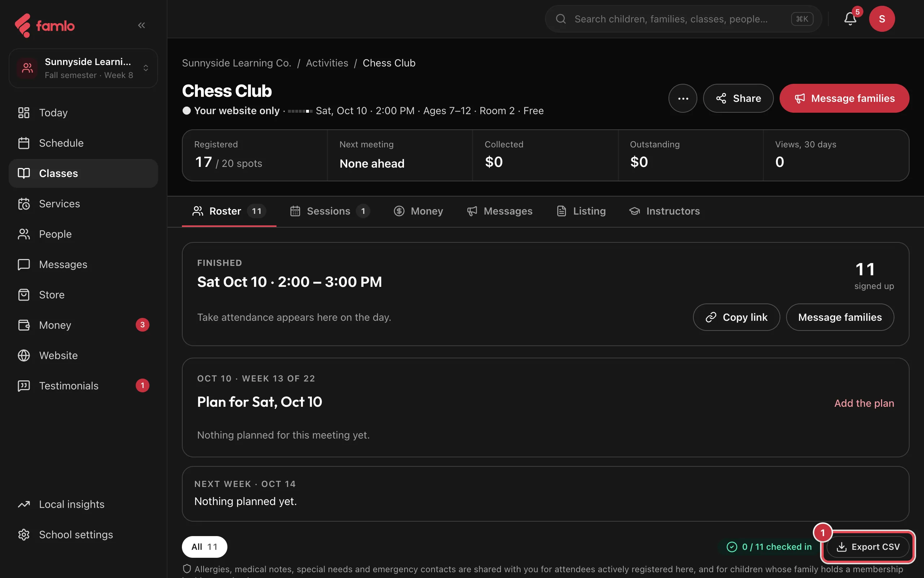Click the Outstanding $0 stat
The width and height of the screenshot is (924, 578).
690,155
